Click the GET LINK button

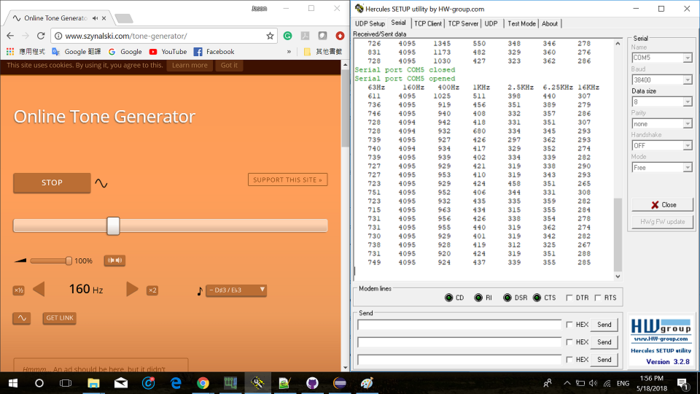point(59,318)
